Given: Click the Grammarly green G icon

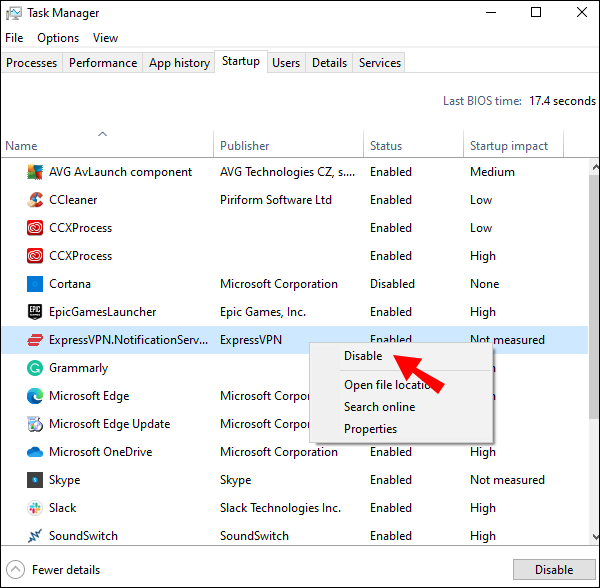Looking at the screenshot, I should click(x=35, y=368).
